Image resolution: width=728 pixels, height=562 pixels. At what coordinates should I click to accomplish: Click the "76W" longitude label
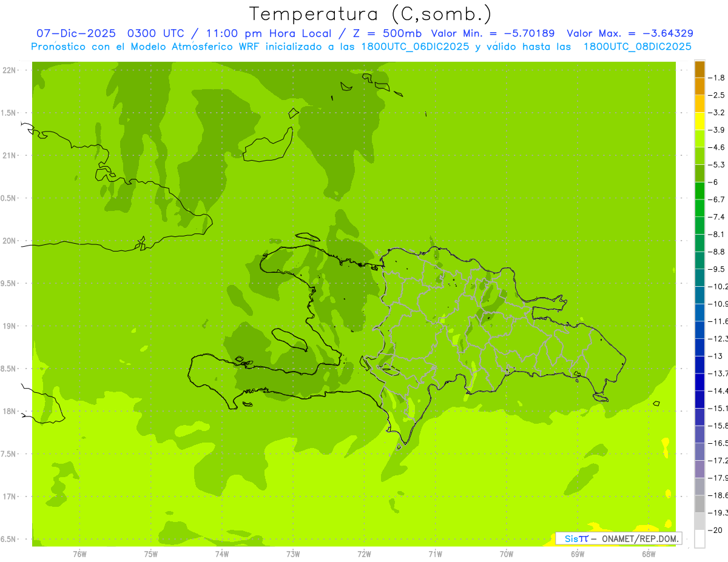79,554
